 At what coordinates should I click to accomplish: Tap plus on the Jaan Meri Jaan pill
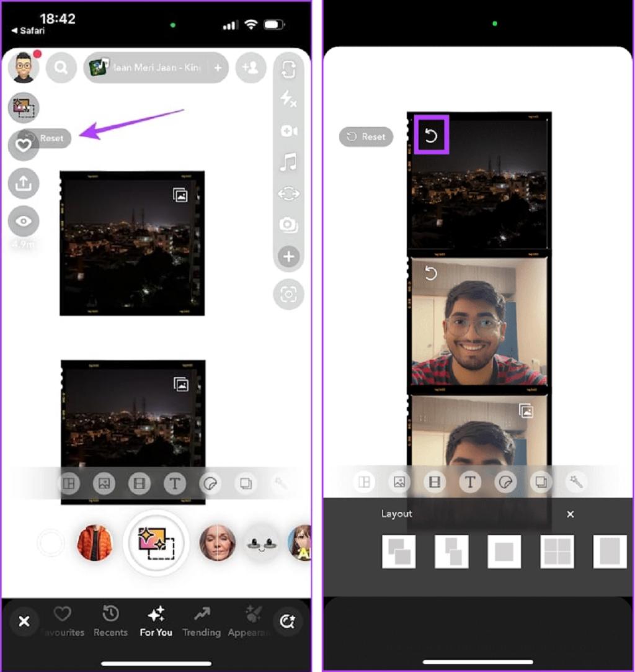218,67
